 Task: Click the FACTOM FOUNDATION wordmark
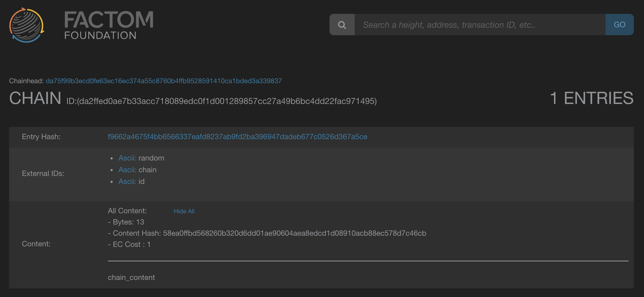click(x=109, y=25)
